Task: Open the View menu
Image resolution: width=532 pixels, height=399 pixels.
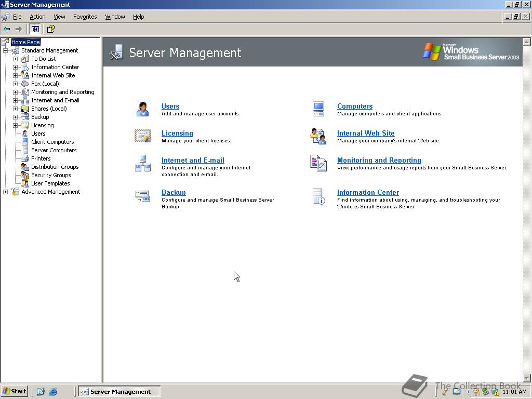Action: tap(59, 17)
